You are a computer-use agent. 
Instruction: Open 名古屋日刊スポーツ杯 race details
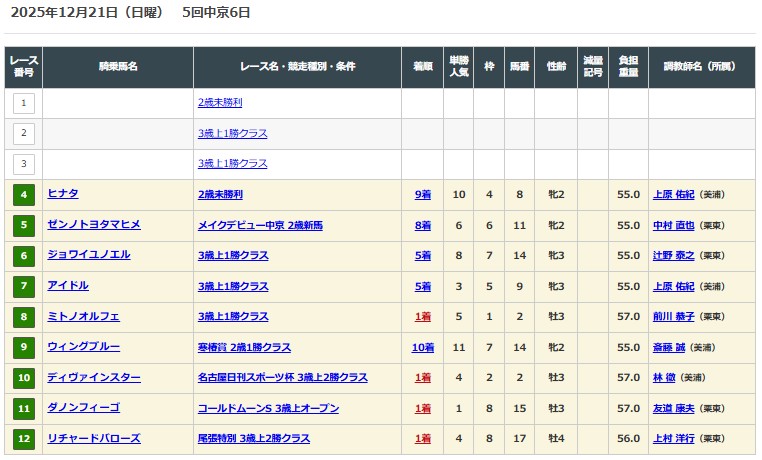[x=282, y=378]
